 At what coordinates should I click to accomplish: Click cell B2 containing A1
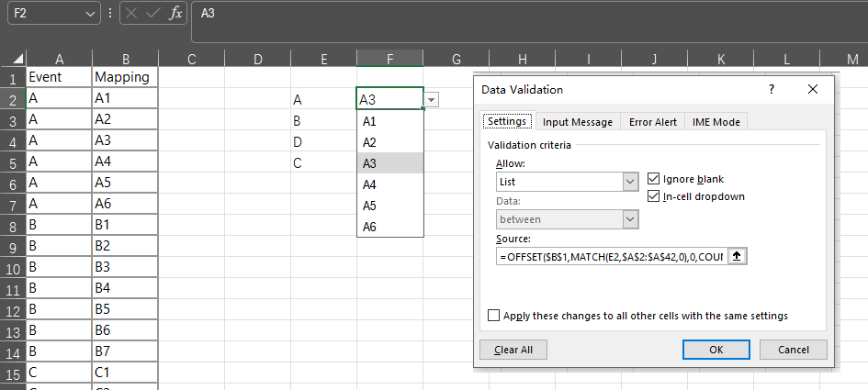126,98
